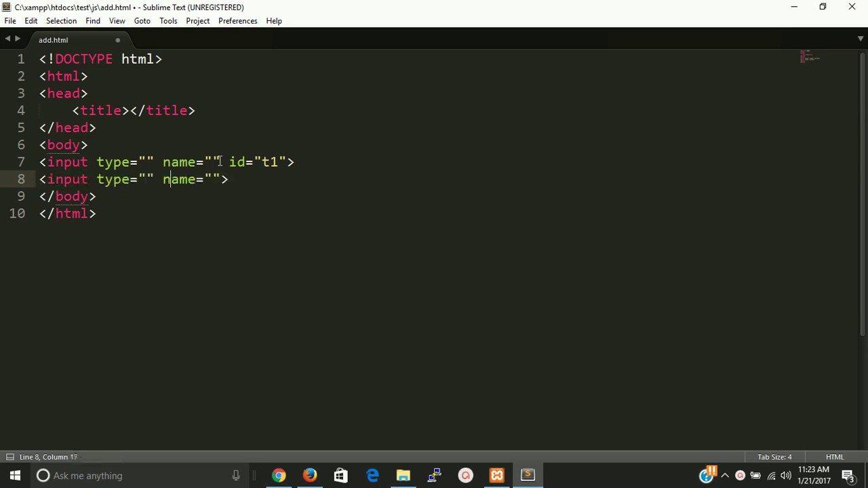Open Windows Store from taskbar
Viewport: 868px width, 488px height.
(341, 475)
